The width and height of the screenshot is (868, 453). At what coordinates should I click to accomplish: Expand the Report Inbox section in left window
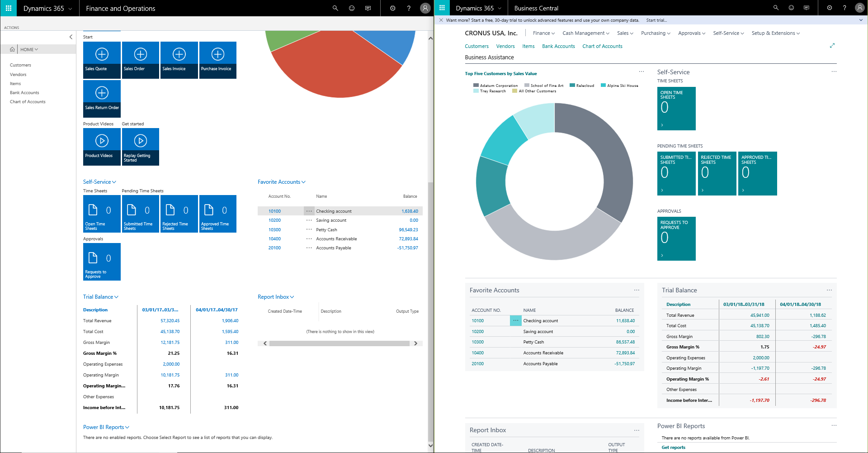point(292,297)
